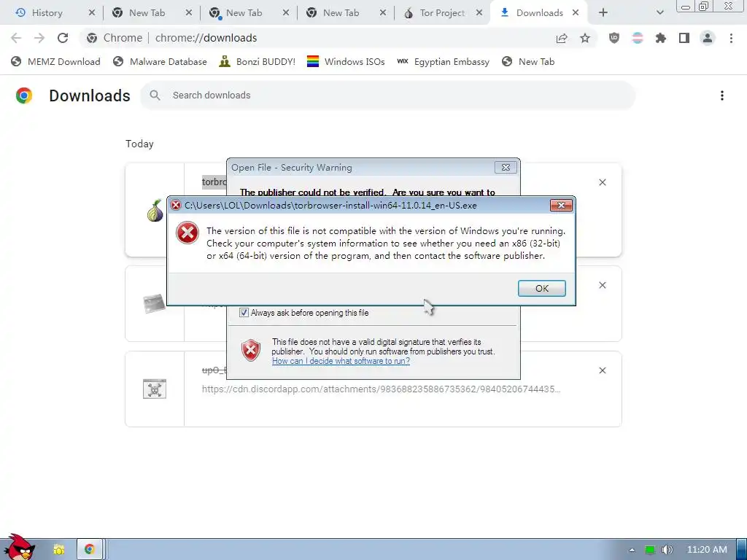Go back with the back arrow
The width and height of the screenshot is (747, 560).
tap(16, 38)
